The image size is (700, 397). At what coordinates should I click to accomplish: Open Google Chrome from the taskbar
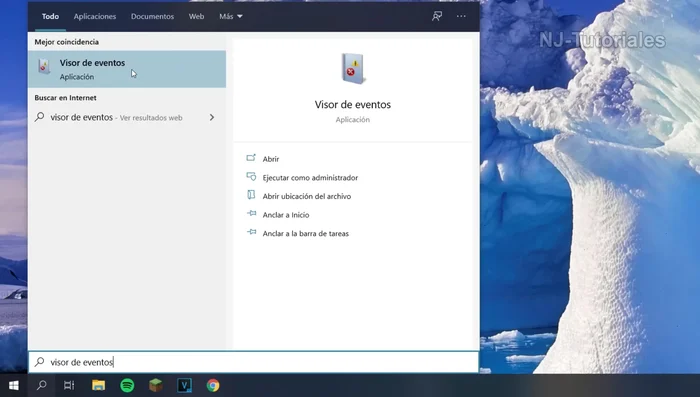click(213, 385)
